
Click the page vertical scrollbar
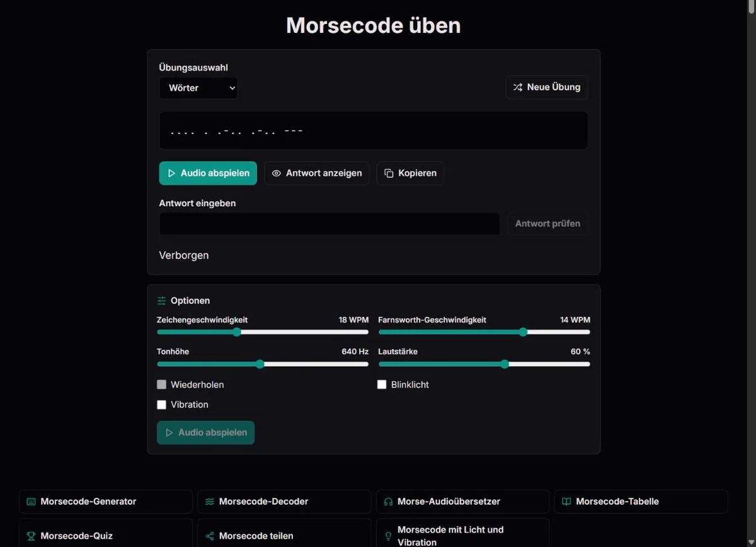[x=751, y=273]
